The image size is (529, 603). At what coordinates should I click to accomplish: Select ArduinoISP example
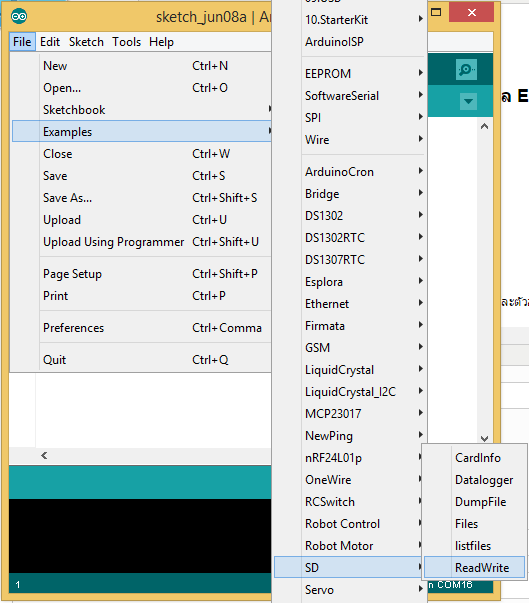350,42
